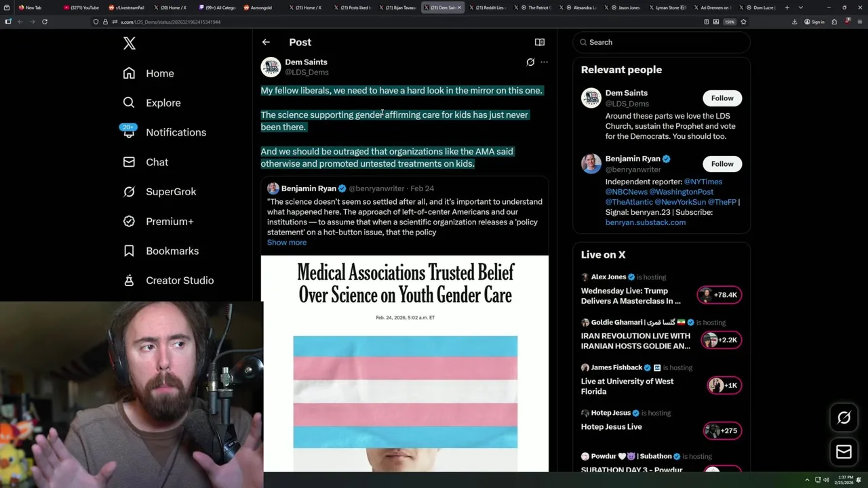This screenshot has width=868, height=488.
Task: Open SuperGrok from the sidebar
Action: pos(159,192)
